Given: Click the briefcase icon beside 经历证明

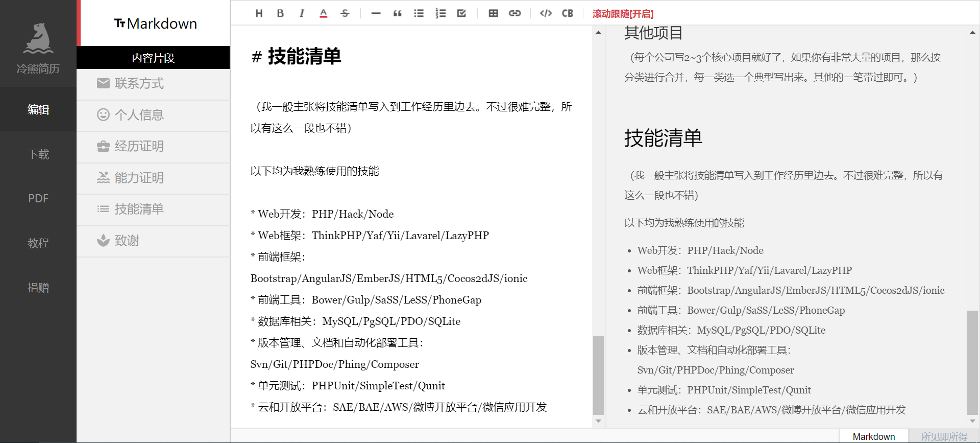Looking at the screenshot, I should point(103,146).
